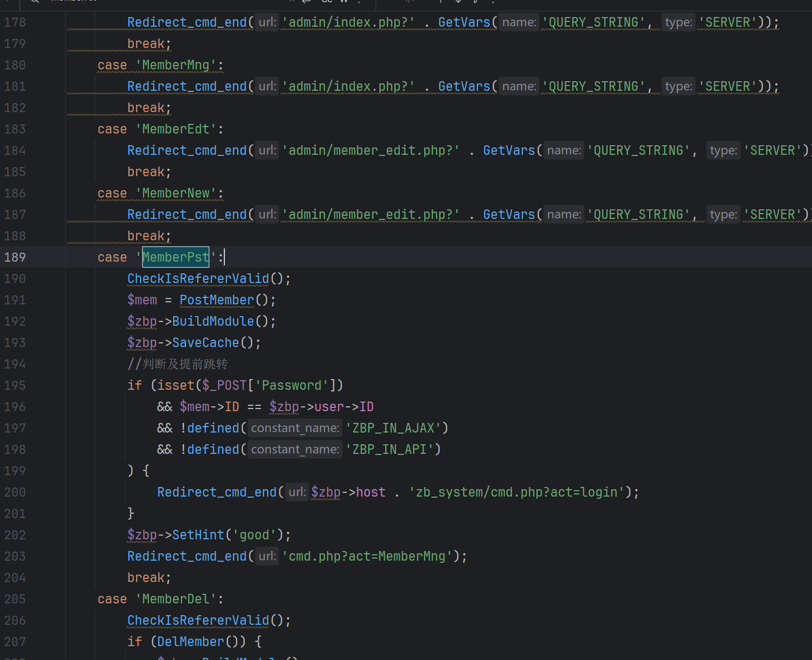Click the break statement on line 179
Viewport: 812px width, 660px height.
click(149, 44)
